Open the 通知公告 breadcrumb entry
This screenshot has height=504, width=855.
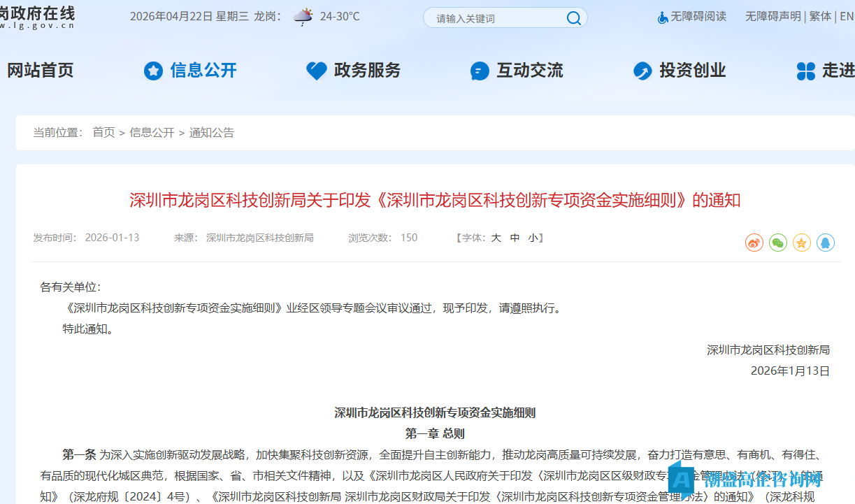point(211,131)
